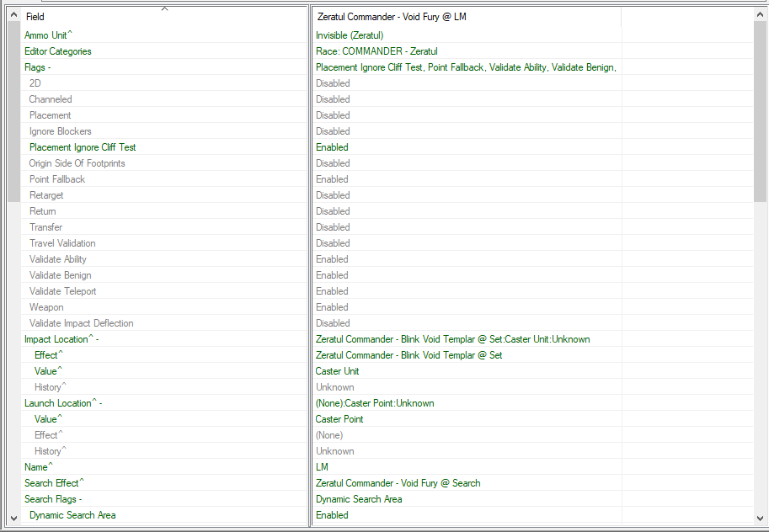The width and height of the screenshot is (769, 532).
Task: Select the Weapon flag row
Action: click(163, 307)
